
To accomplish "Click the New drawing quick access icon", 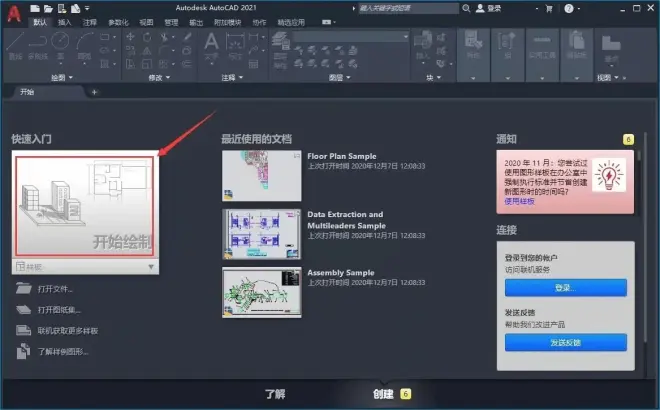I will click(35, 8).
